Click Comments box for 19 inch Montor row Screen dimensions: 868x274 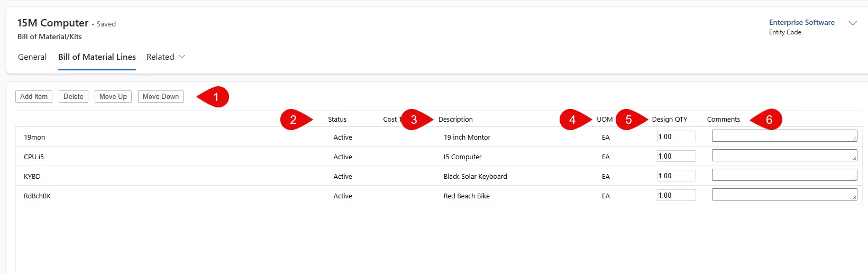coord(784,136)
